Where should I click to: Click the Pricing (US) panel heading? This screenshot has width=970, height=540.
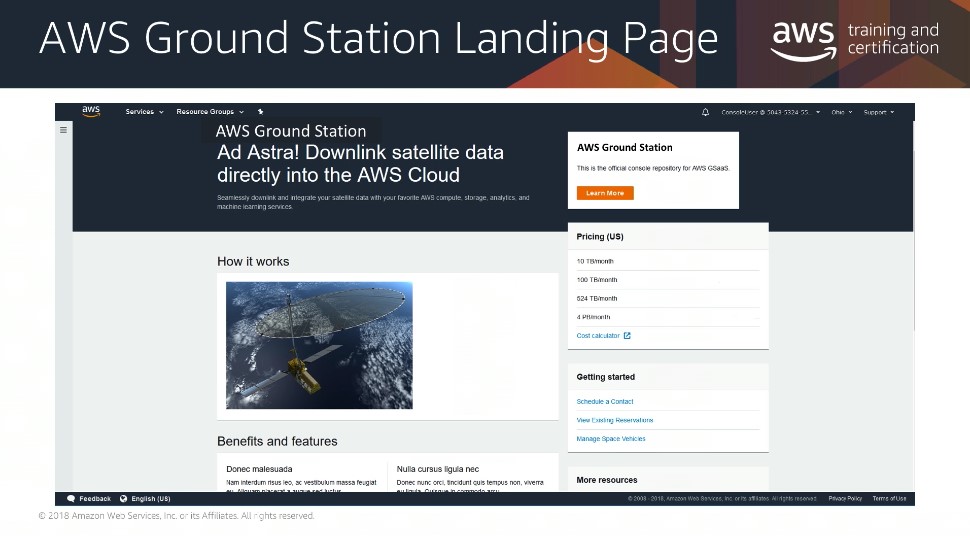click(600, 236)
